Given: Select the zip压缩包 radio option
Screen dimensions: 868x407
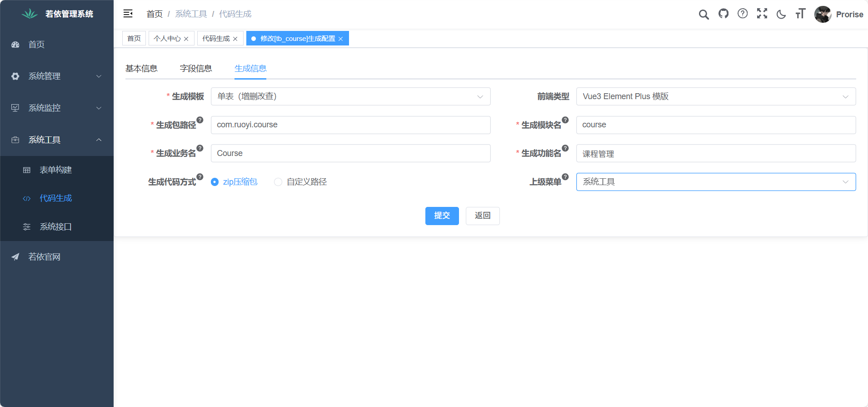Looking at the screenshot, I should point(215,182).
